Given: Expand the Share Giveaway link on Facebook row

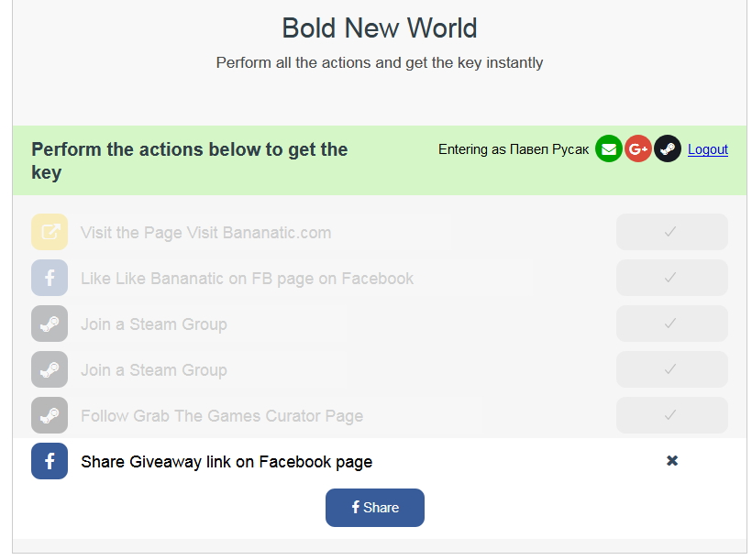Looking at the screenshot, I should coord(227,462).
